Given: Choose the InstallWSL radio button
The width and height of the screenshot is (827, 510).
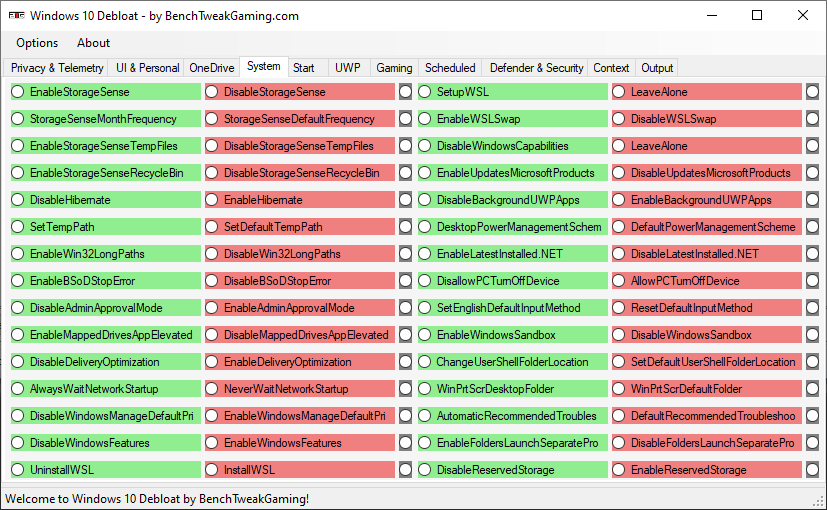Looking at the screenshot, I should (x=300, y=469).
